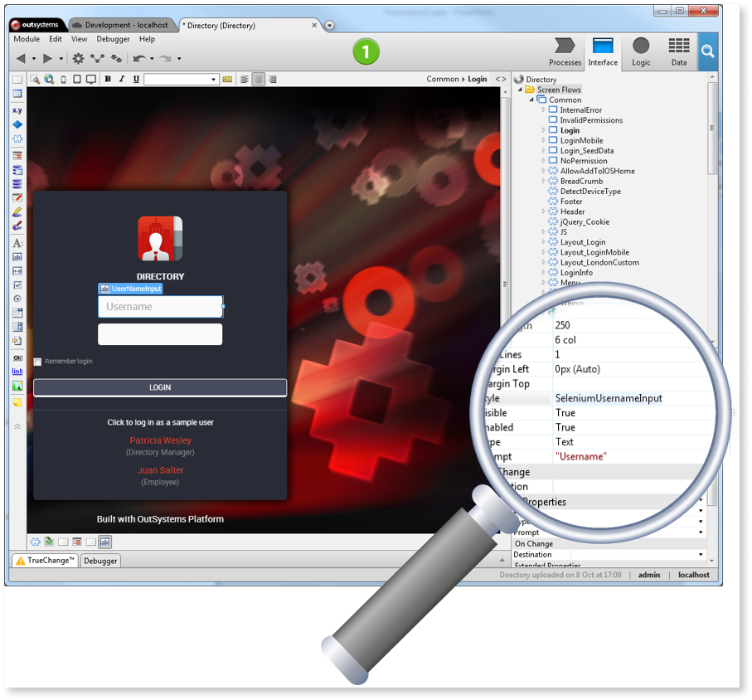Select the phone preview size icon
Screen dimensions: 752x700
(64, 79)
